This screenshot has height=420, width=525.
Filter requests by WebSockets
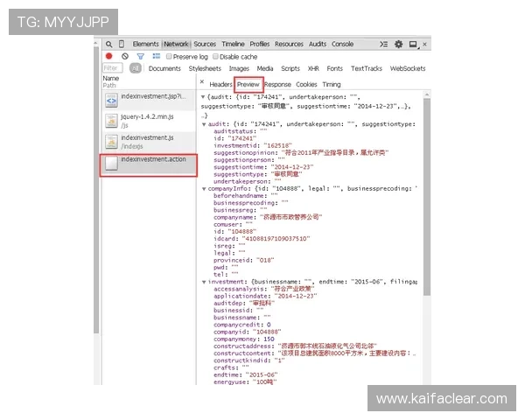click(408, 68)
